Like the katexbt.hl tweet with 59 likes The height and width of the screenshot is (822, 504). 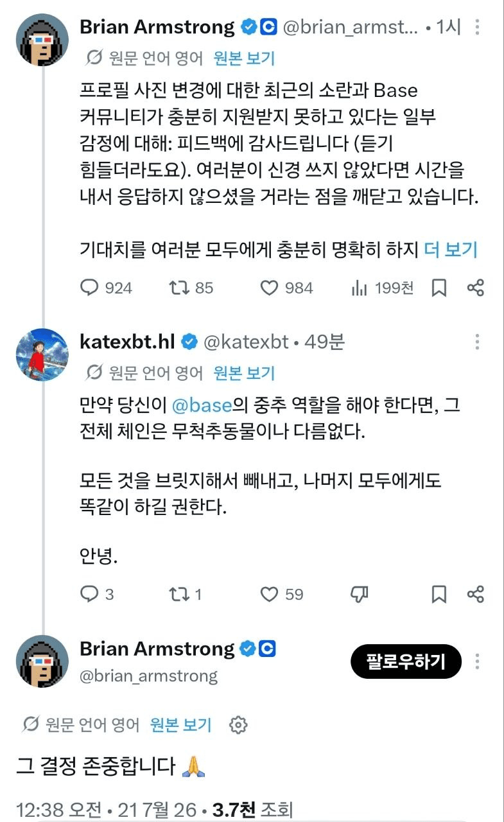[269, 594]
